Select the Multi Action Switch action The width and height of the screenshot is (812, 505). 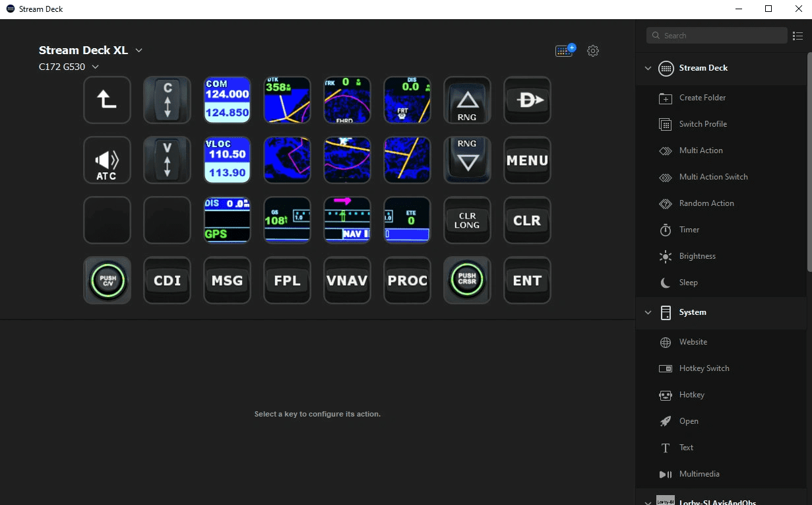pyautogui.click(x=714, y=177)
